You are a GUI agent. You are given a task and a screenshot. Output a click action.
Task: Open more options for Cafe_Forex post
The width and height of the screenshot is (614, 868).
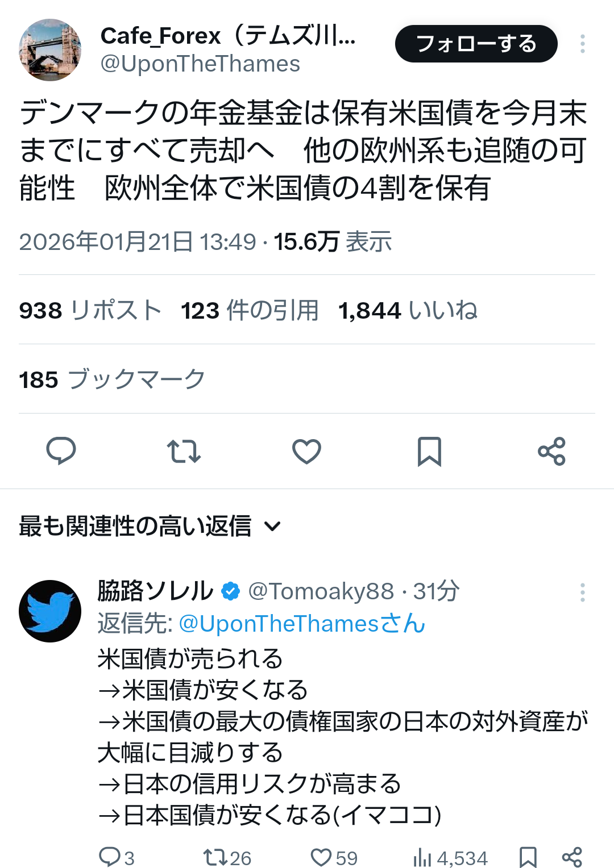(x=582, y=44)
